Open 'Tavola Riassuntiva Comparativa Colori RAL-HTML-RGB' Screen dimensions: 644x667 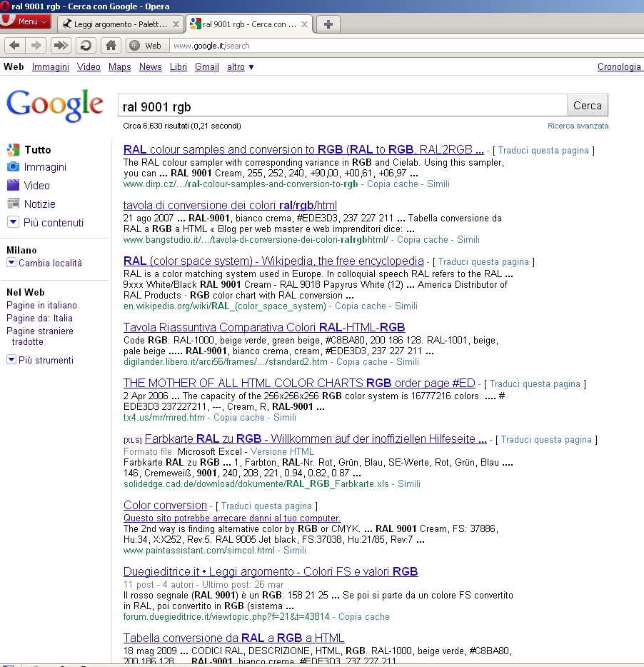click(264, 328)
